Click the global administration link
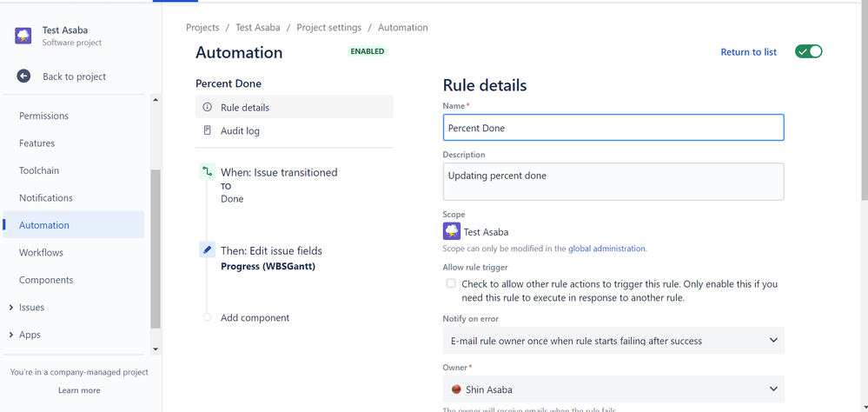The width and height of the screenshot is (868, 412). (x=606, y=249)
